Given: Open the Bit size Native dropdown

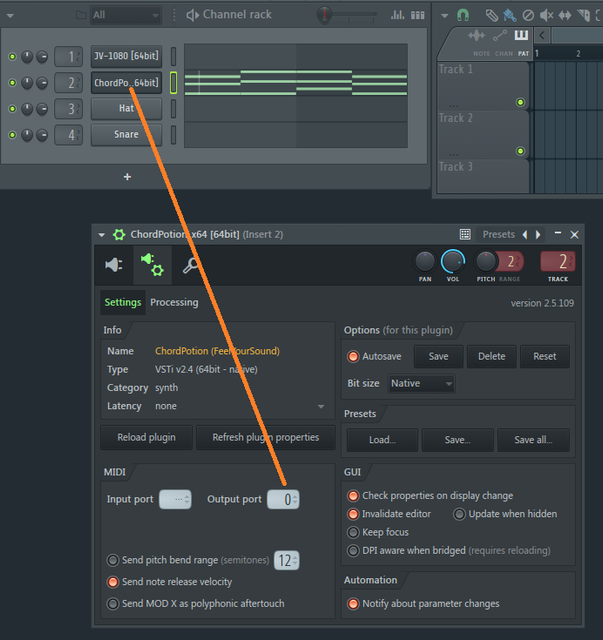Looking at the screenshot, I should 421,383.
